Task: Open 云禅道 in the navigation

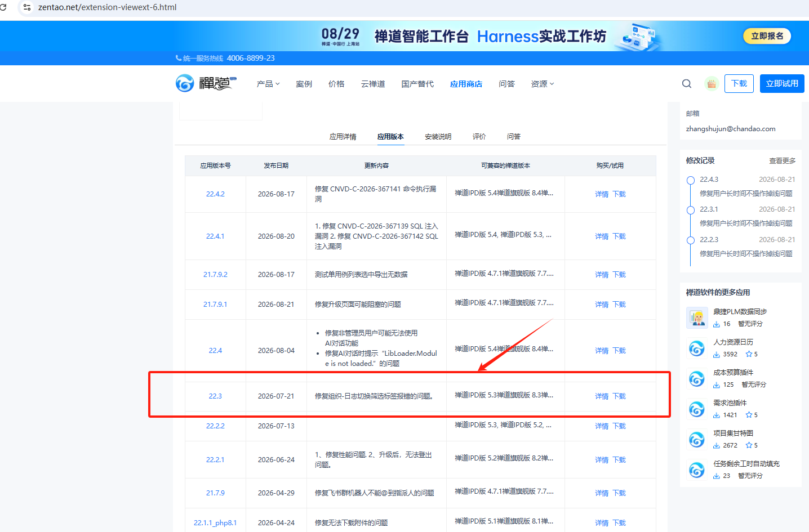Action: (x=373, y=84)
